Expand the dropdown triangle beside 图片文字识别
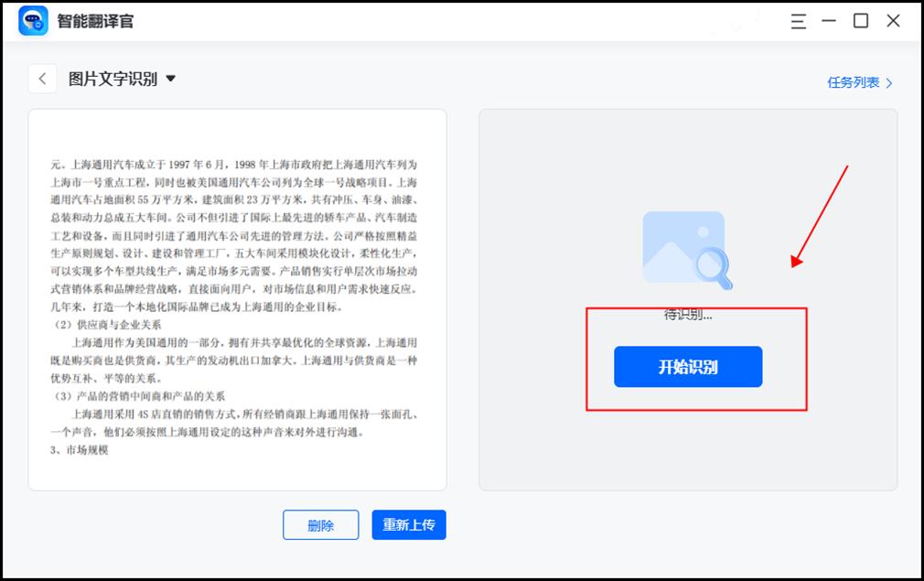The image size is (924, 581). click(x=170, y=79)
